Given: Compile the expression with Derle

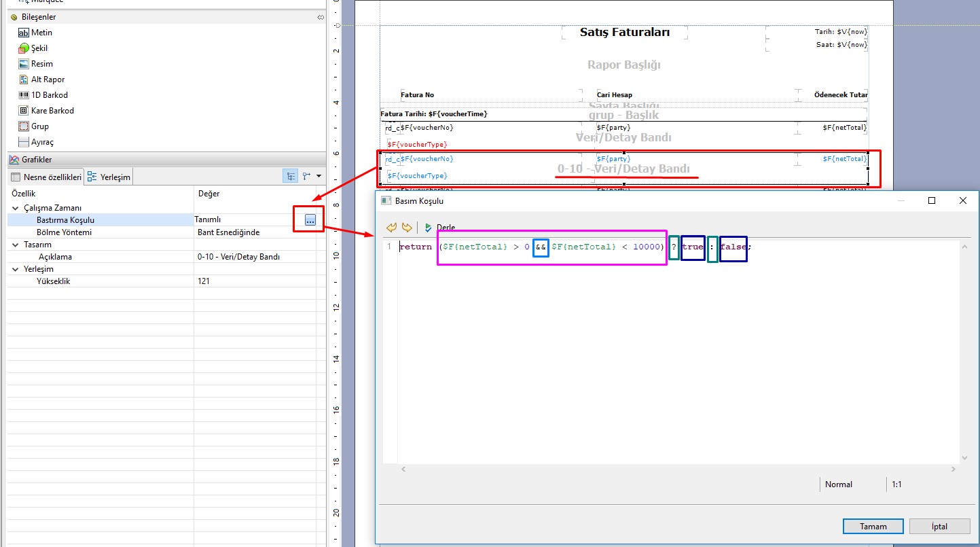Looking at the screenshot, I should (440, 228).
